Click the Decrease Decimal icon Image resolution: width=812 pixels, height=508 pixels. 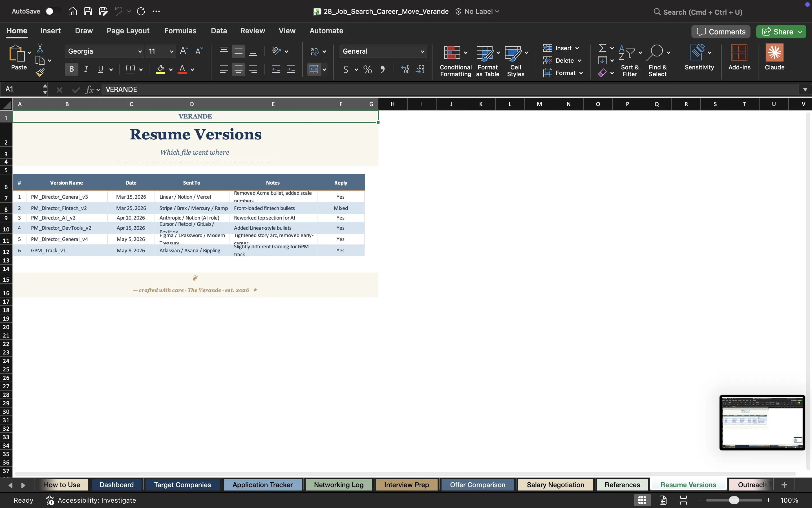(420, 69)
